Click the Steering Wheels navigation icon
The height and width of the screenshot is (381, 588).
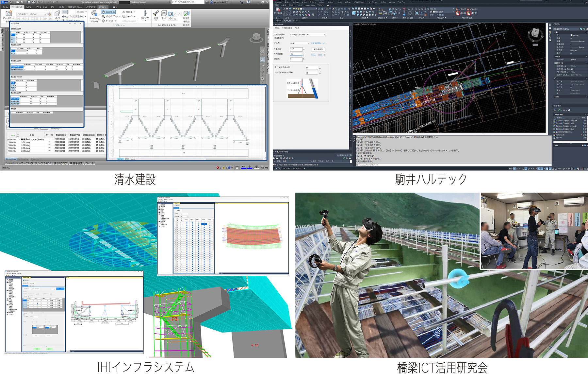click(x=94, y=14)
